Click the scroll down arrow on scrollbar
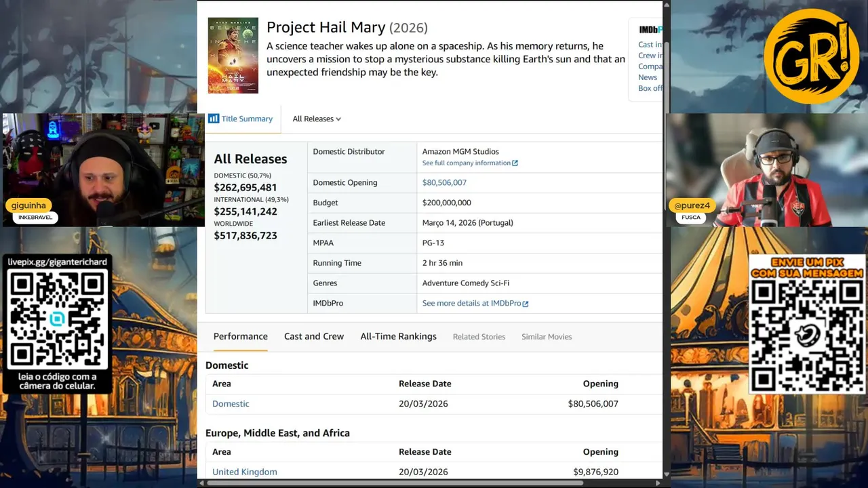 (x=666, y=474)
